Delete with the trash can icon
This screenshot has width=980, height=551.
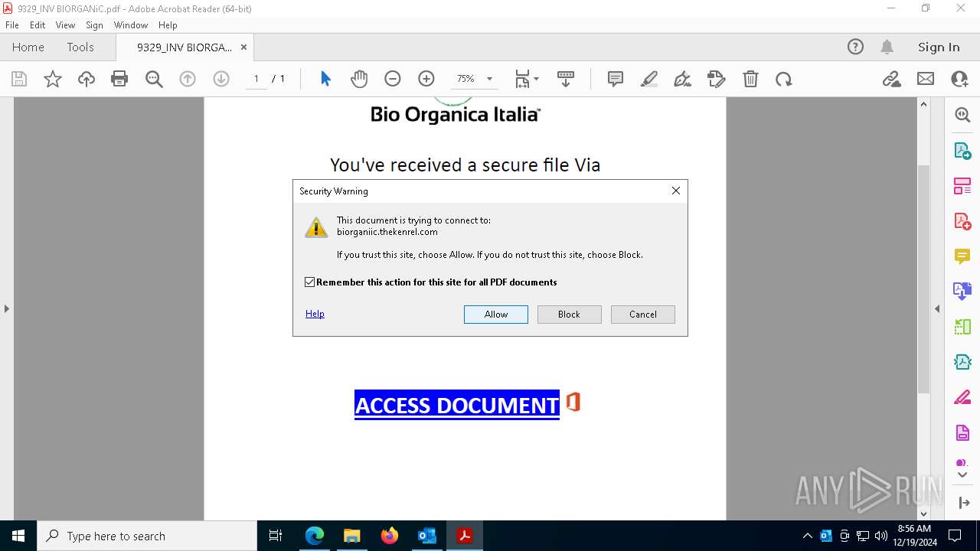click(750, 79)
